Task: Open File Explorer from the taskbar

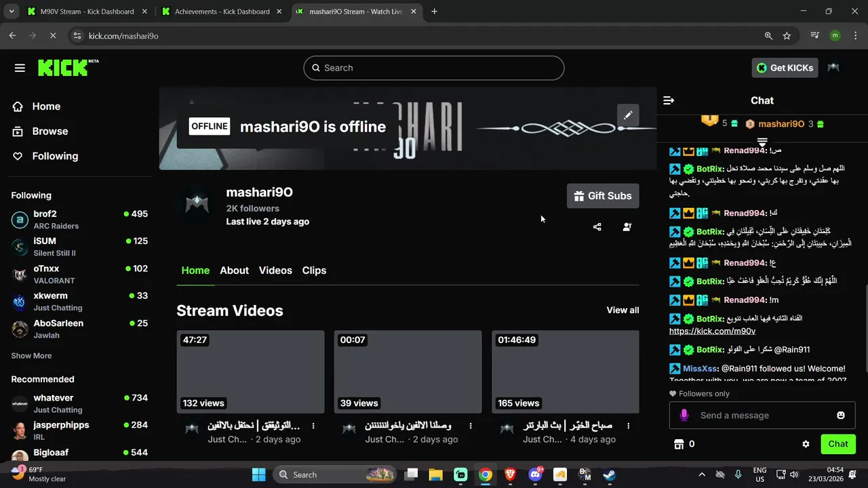Action: pos(435,474)
